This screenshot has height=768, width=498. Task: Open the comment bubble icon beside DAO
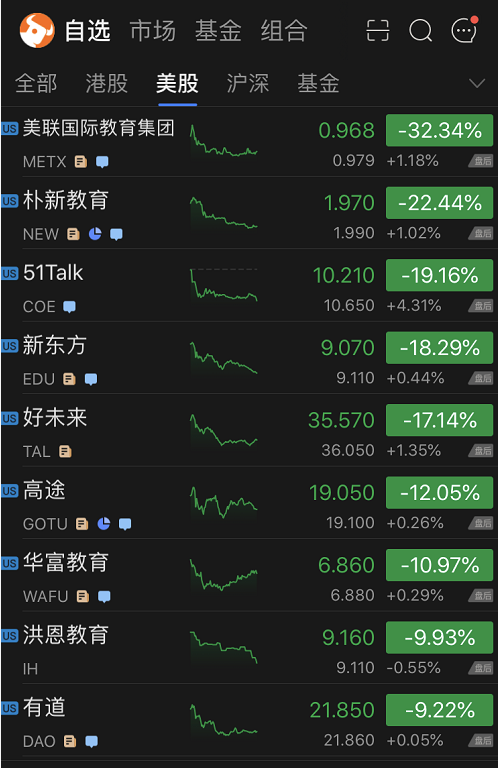pos(92,742)
